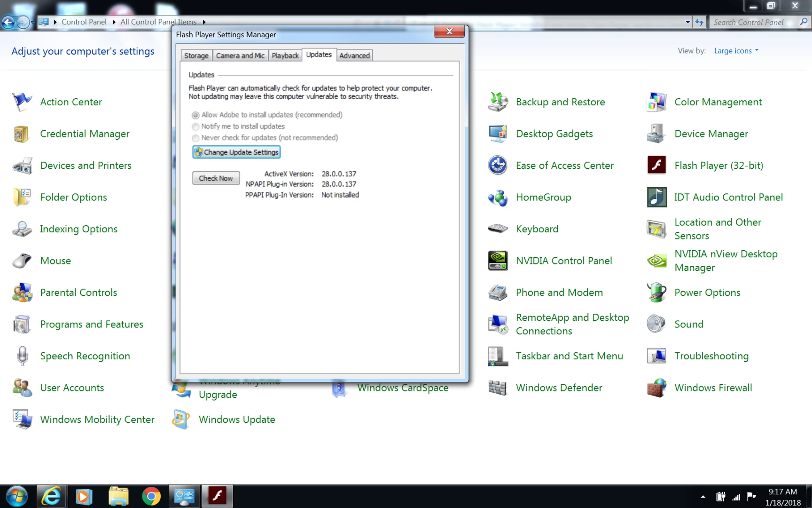
Task: Open the Folder Options icon
Action: tap(22, 197)
